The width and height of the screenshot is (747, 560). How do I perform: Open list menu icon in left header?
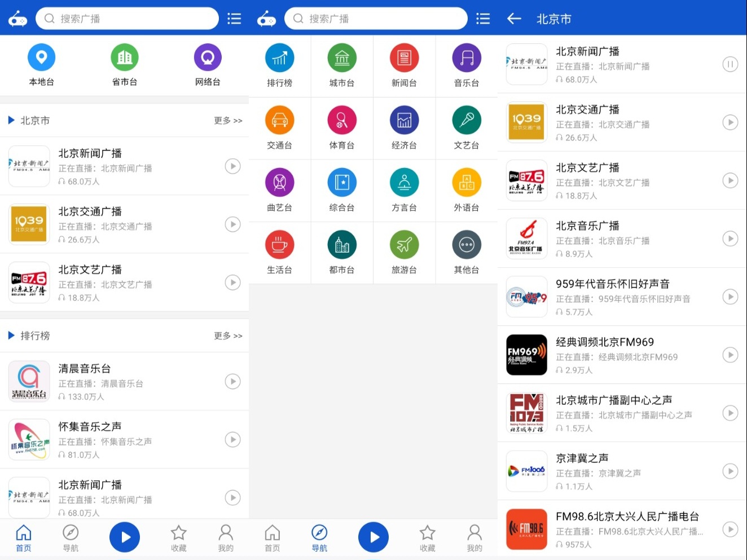click(234, 19)
